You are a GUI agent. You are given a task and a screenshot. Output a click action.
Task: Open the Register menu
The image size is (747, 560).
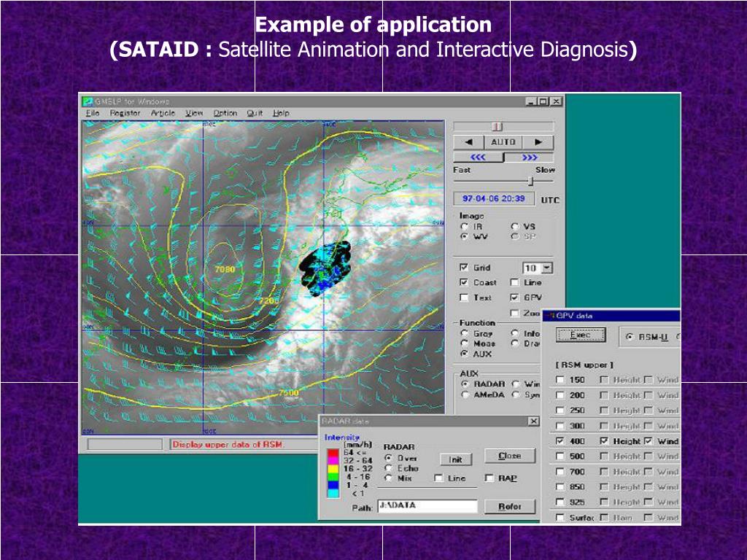point(125,113)
